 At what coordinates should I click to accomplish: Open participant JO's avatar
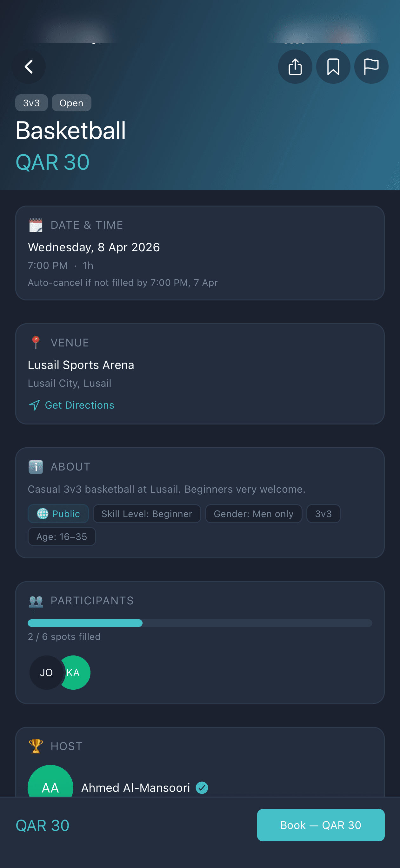(x=46, y=673)
